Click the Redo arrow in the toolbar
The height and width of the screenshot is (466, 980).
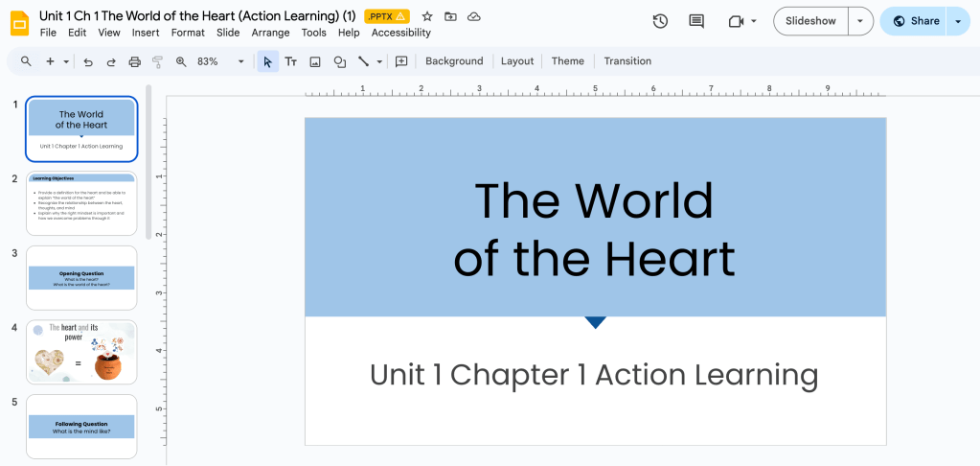point(111,61)
